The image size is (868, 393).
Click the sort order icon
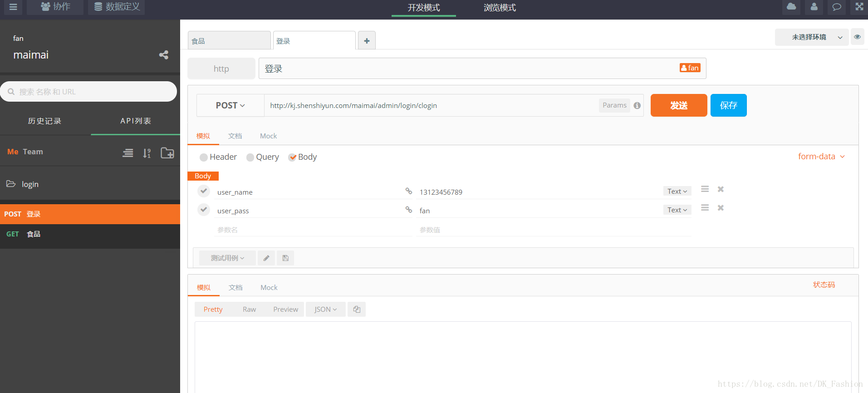coord(147,153)
